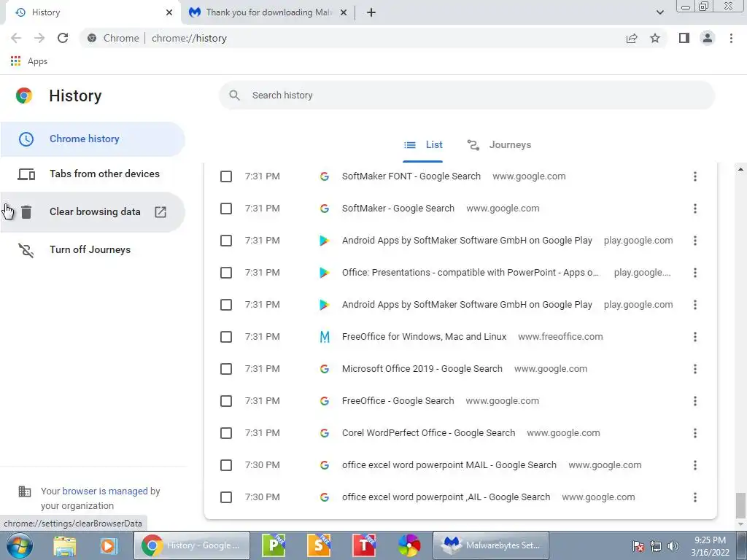Launch PlanMaker from the taskbar
Viewport: 747px width, 560px height.
point(274,545)
